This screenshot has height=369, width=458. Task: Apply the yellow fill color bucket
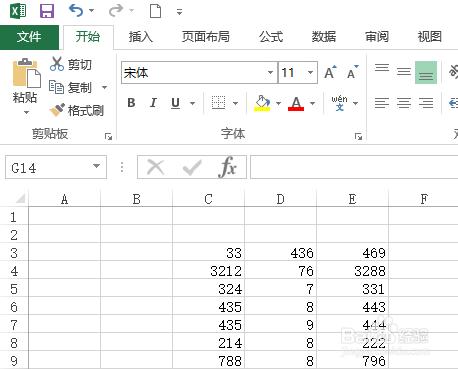262,103
